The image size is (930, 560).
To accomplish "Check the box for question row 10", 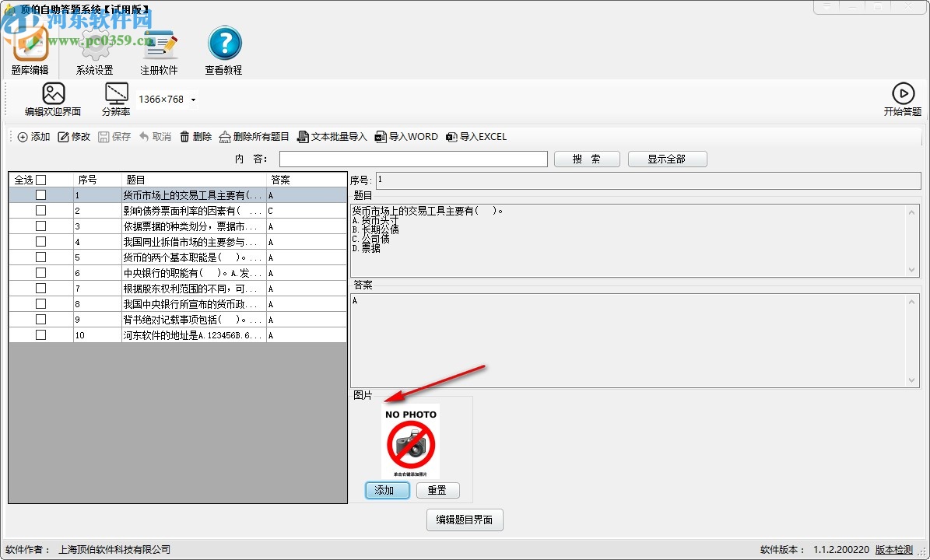I will tap(42, 335).
